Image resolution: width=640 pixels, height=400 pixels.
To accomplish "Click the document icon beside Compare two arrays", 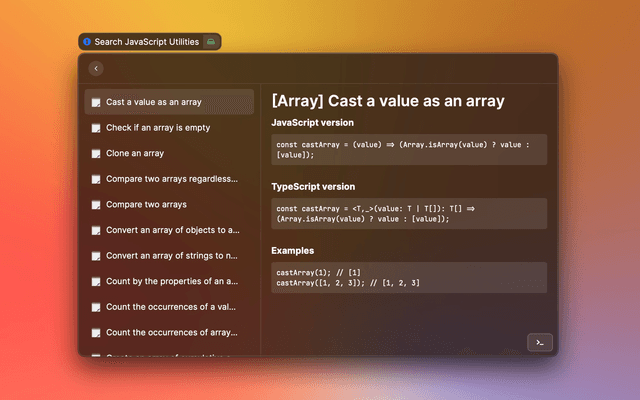I will 96,205.
